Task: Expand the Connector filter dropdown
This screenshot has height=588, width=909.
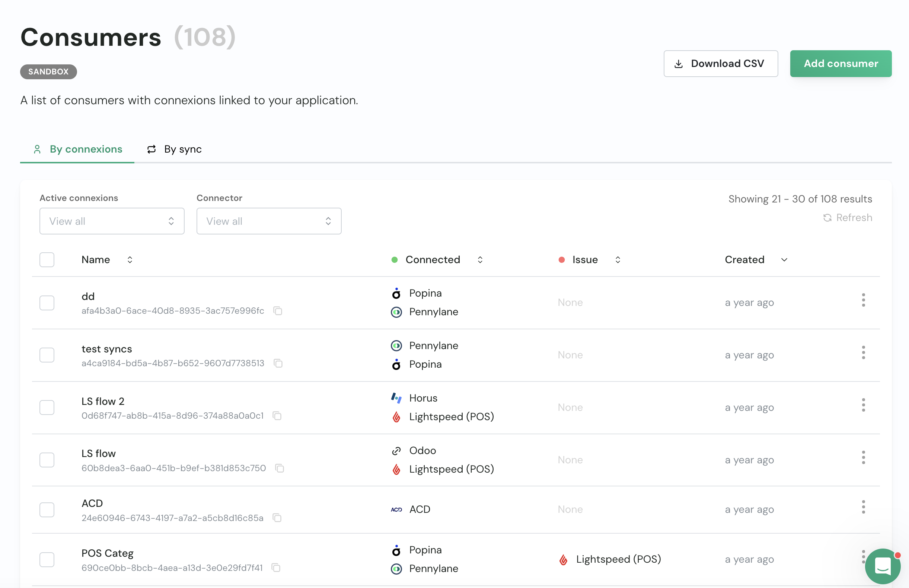Action: point(268,221)
